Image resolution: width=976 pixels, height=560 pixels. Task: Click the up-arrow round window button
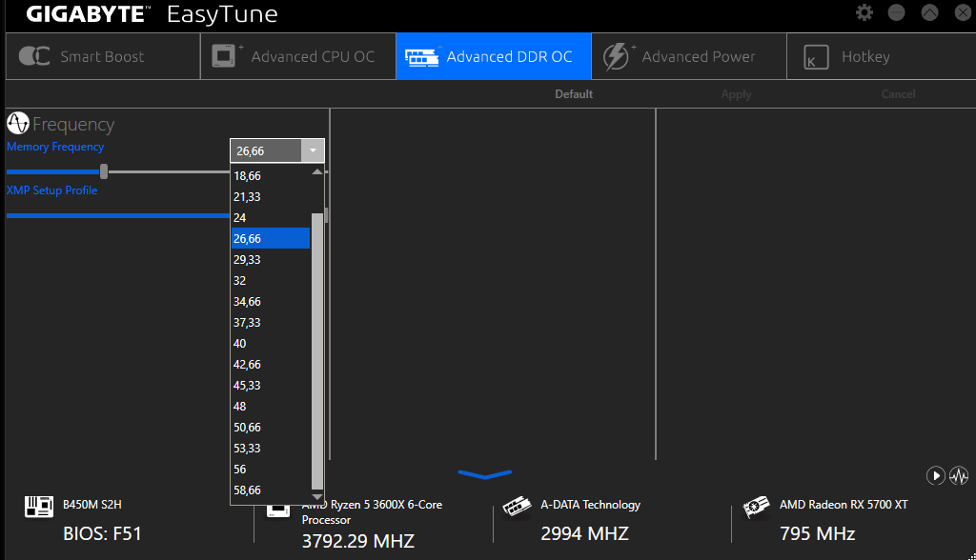pyautogui.click(x=929, y=12)
